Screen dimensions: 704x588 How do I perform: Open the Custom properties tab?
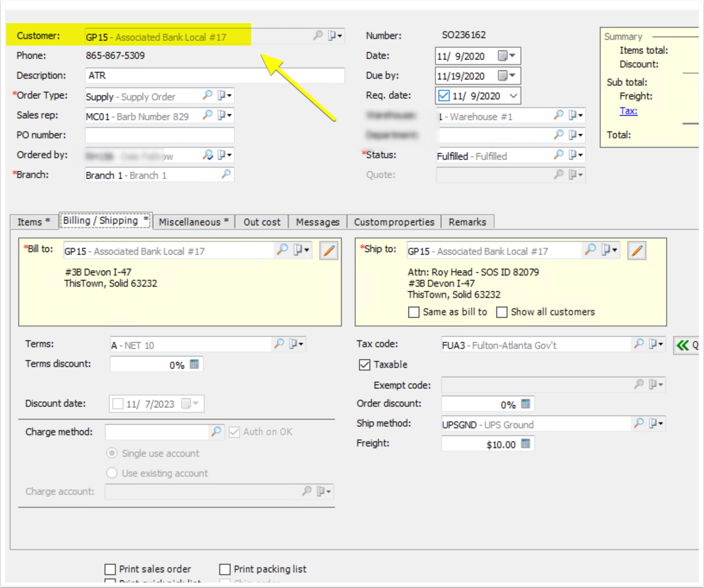coord(394,222)
